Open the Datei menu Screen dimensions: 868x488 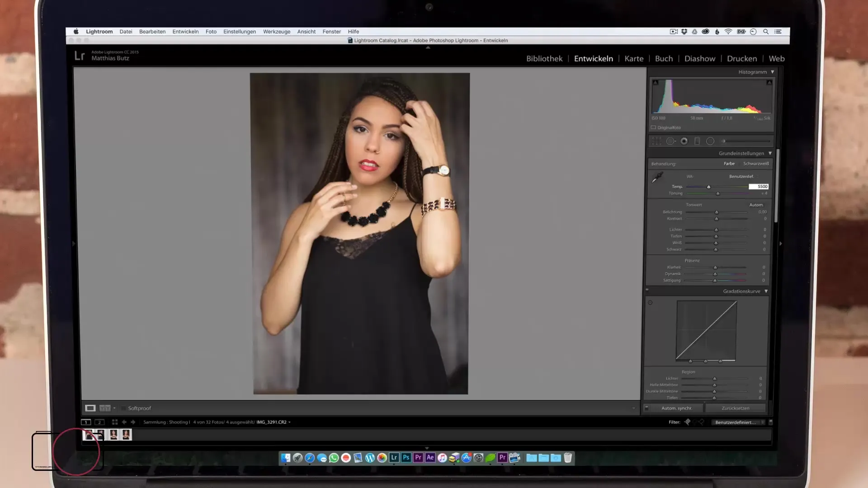tap(126, 32)
